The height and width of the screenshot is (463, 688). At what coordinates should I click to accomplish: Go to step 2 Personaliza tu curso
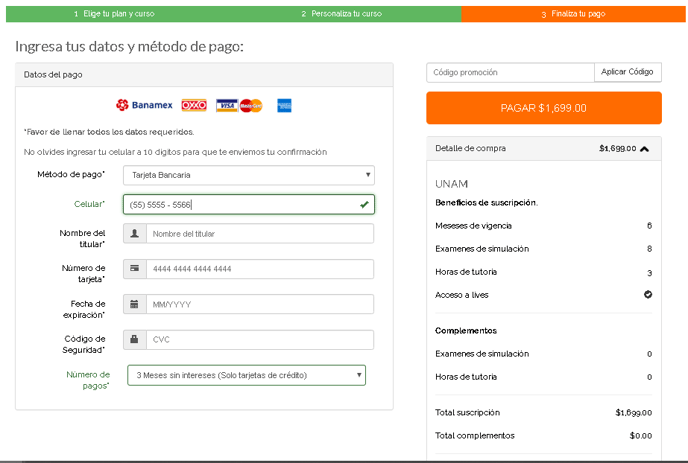tap(342, 14)
